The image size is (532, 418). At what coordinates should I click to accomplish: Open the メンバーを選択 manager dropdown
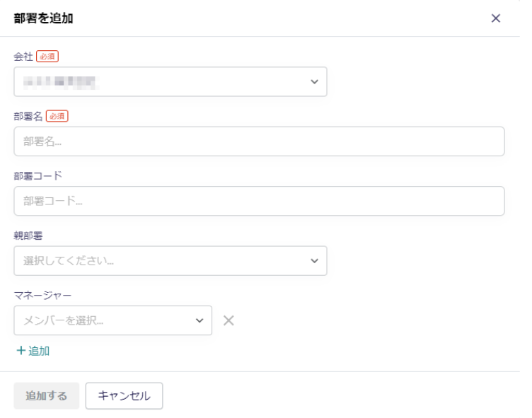click(106, 320)
